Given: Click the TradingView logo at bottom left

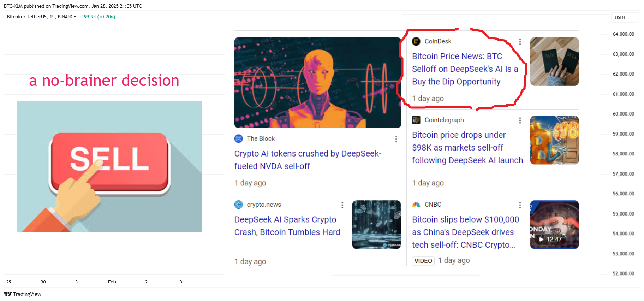Looking at the screenshot, I should (x=23, y=294).
